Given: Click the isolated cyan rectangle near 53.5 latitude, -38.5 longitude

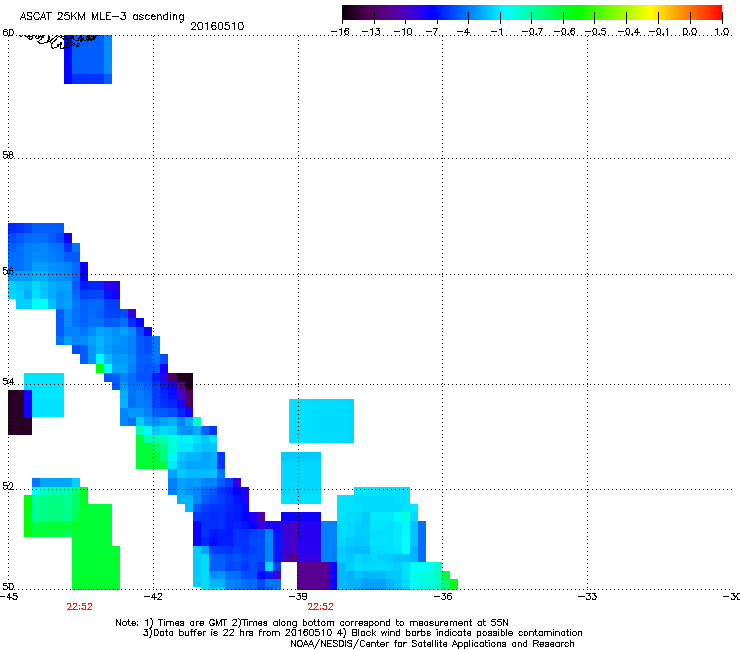Looking at the screenshot, I should click(x=321, y=421).
